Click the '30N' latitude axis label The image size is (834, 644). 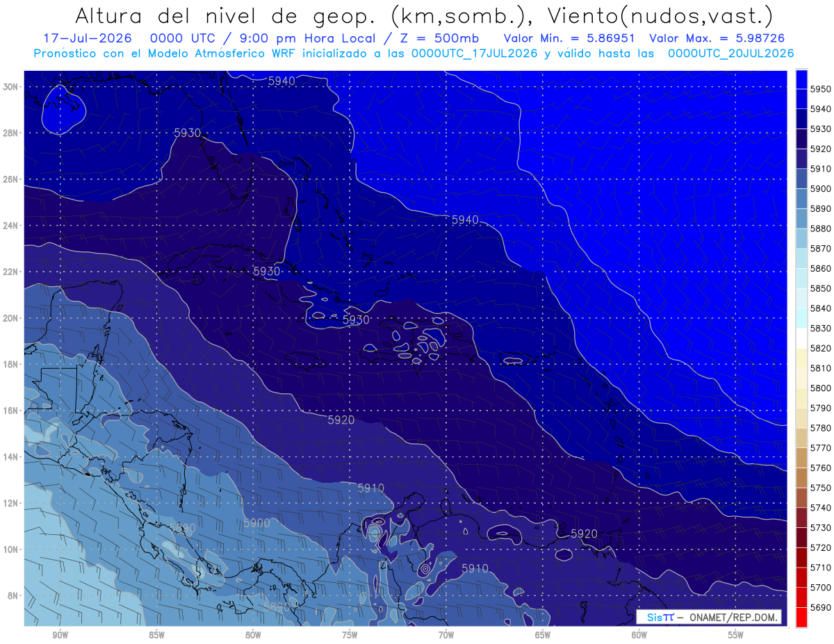pyautogui.click(x=11, y=87)
